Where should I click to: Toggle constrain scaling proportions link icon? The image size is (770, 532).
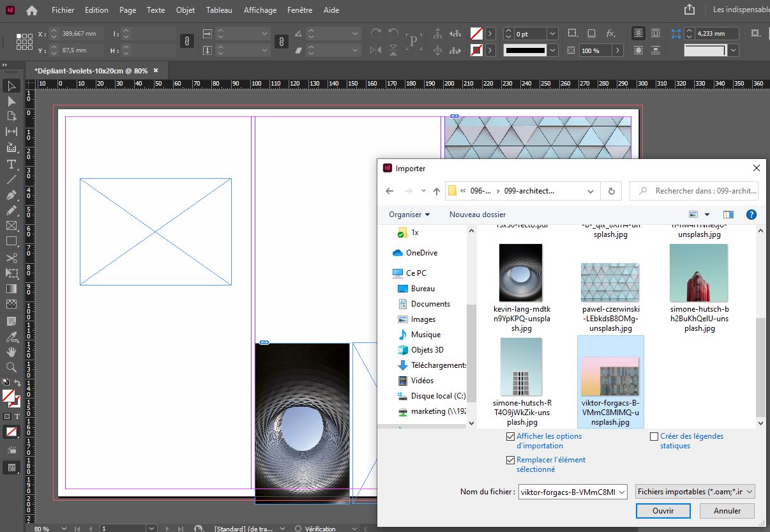[281, 42]
